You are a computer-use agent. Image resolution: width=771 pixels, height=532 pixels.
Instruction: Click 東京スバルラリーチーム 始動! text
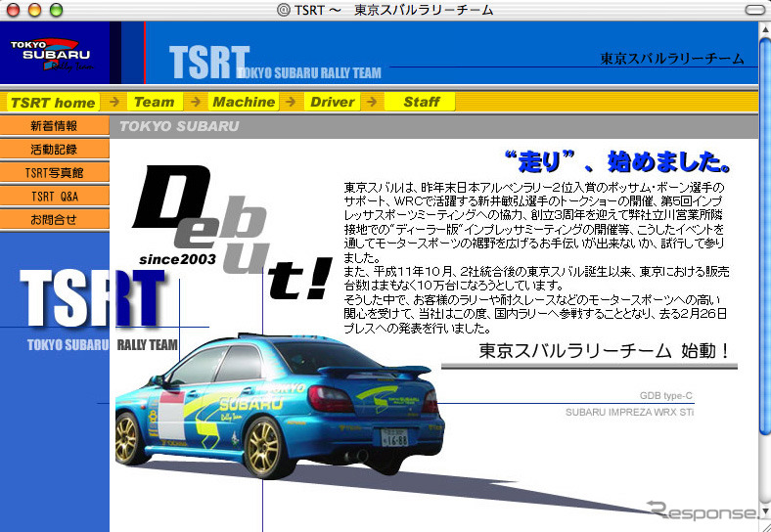[x=604, y=351]
